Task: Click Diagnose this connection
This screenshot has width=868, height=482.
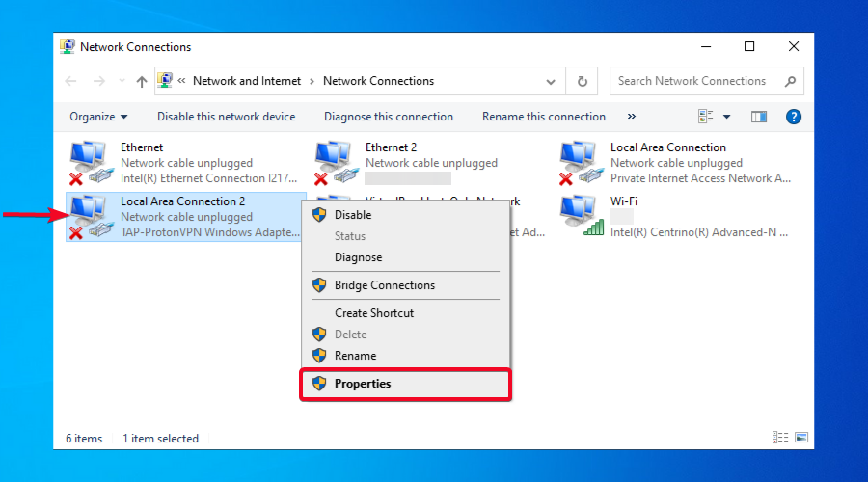Action: (x=389, y=117)
